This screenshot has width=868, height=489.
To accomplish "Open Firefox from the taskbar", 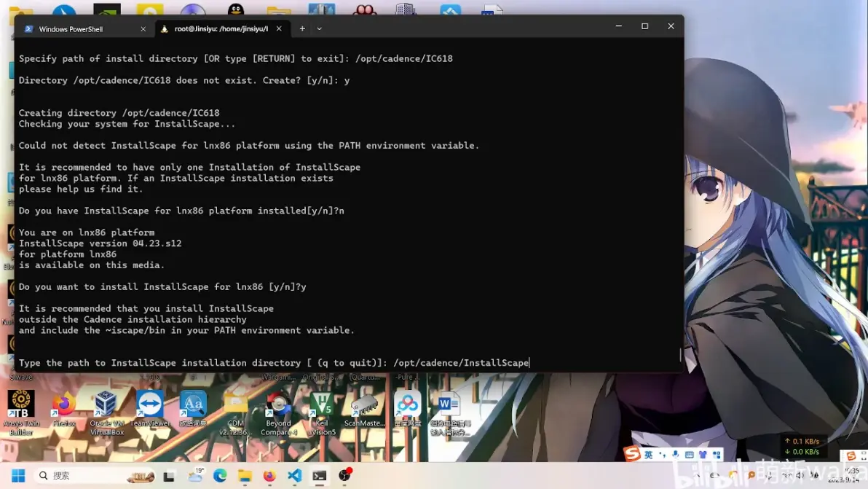I will coord(269,476).
